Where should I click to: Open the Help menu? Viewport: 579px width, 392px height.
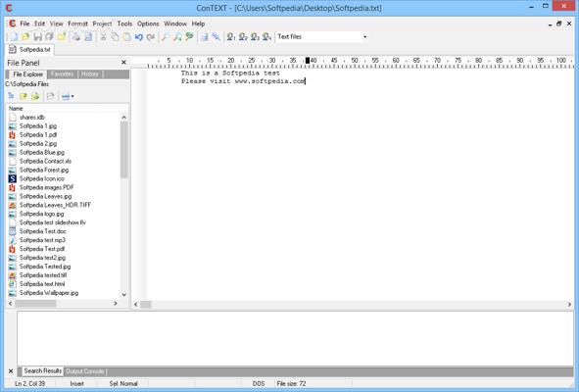198,24
